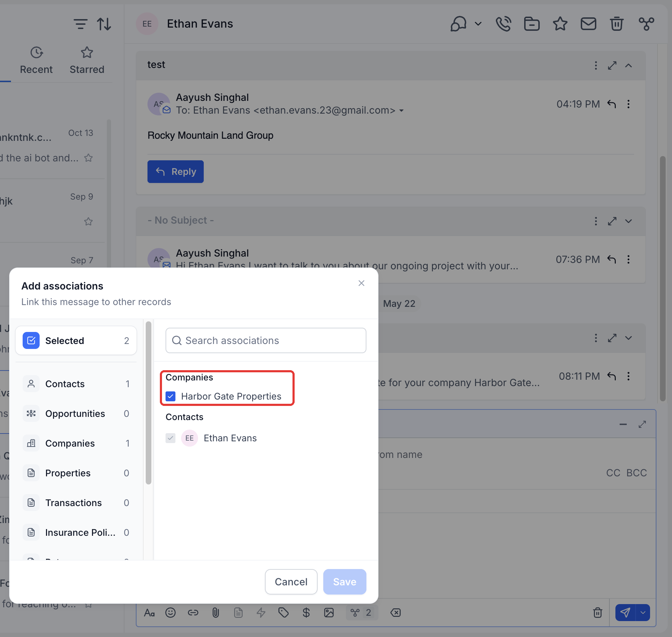Viewport: 672px width, 637px height.
Task: Open the assign conversation dropdown arrow
Action: tap(478, 24)
